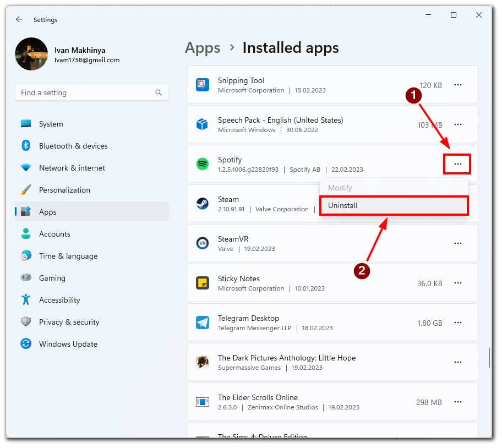Screen dimensions: 502x448
Task: Click the Accessibility figure icon
Action: coord(26,300)
